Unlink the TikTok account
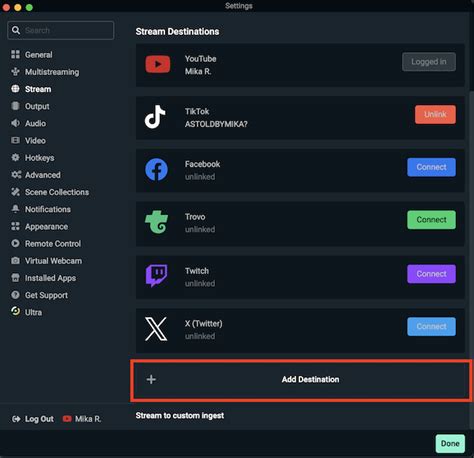Viewport: 474px width, 458px height. point(435,114)
